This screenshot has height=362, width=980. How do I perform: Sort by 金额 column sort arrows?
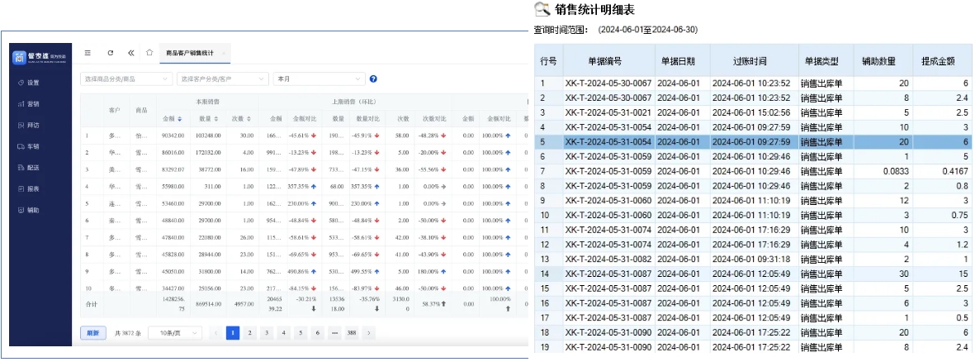pos(180,119)
